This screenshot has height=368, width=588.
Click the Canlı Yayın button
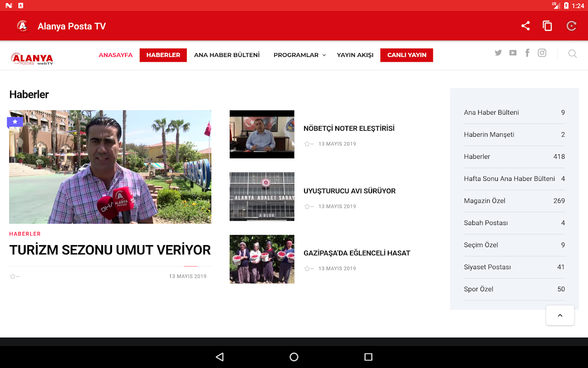407,55
